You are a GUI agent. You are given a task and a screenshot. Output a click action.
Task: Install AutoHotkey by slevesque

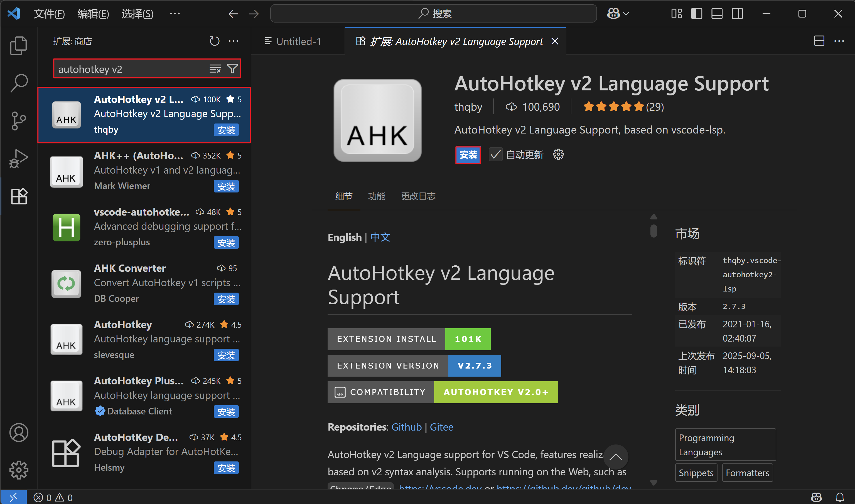226,355
